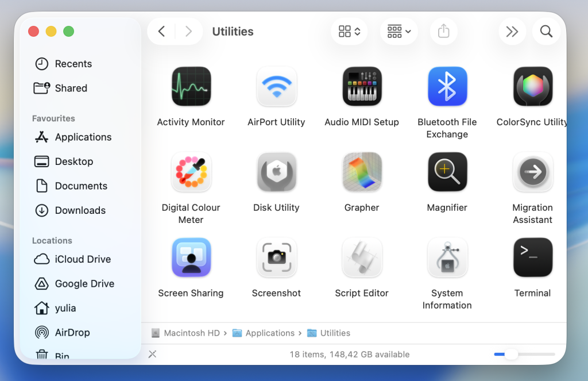Select the Migration Assistant icon
Viewport: 588px width, 381px height.
pyautogui.click(x=533, y=172)
